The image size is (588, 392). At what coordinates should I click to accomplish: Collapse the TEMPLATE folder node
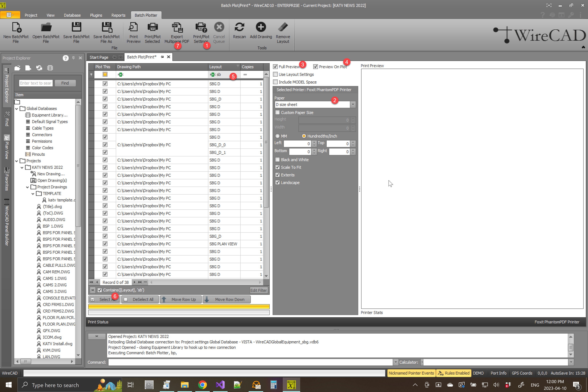tap(33, 193)
